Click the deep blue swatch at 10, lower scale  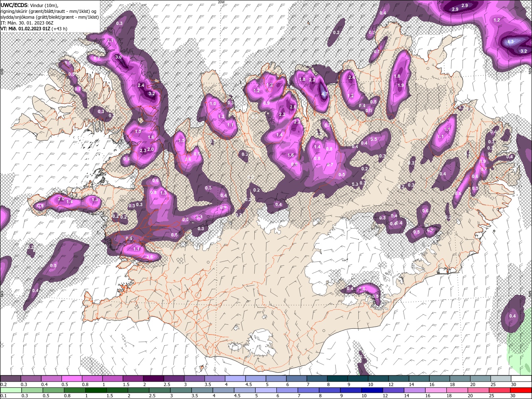tap(372, 390)
